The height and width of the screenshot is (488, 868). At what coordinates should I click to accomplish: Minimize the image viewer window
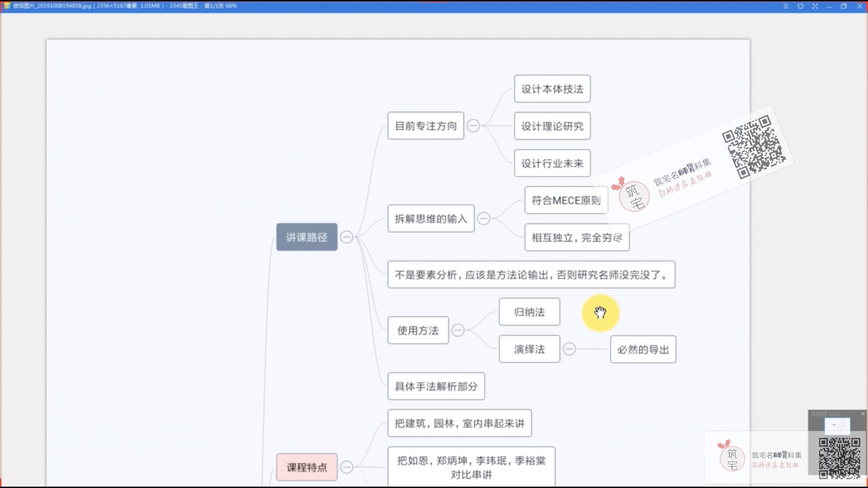(829, 6)
